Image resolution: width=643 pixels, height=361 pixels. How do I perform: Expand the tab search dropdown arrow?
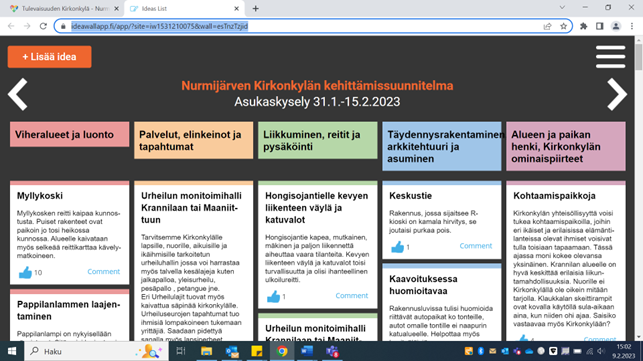pos(562,7)
